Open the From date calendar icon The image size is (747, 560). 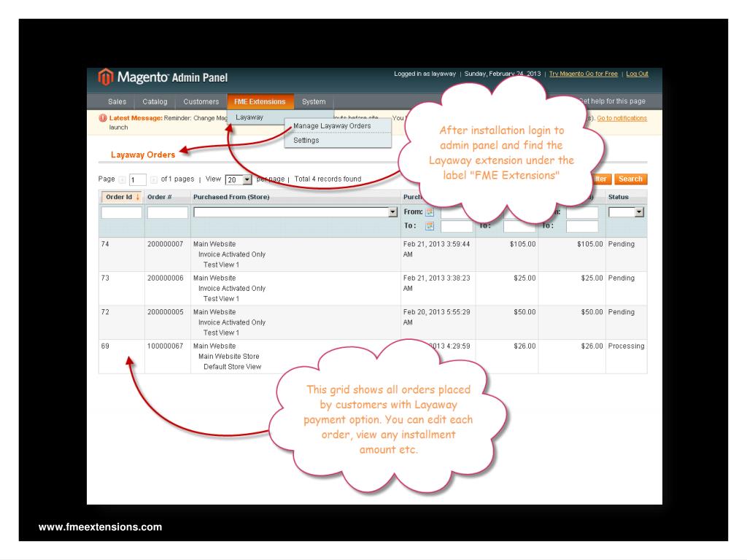tap(430, 212)
